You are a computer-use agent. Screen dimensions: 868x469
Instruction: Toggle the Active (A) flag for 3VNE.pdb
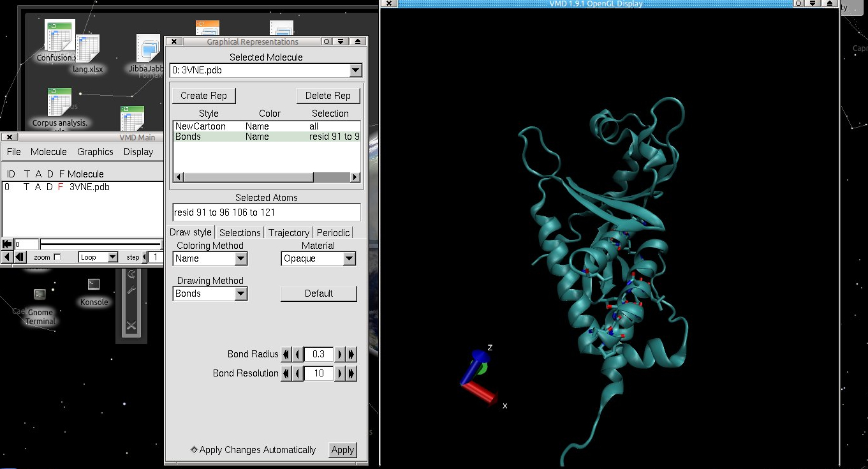tap(38, 187)
